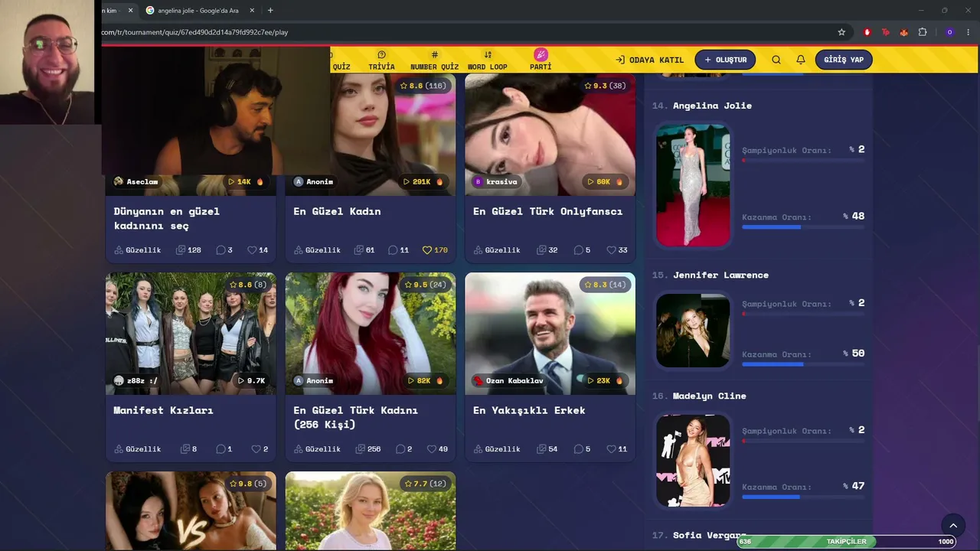This screenshot has width=980, height=551.
Task: Open the Number Quiz mode
Action: (434, 60)
